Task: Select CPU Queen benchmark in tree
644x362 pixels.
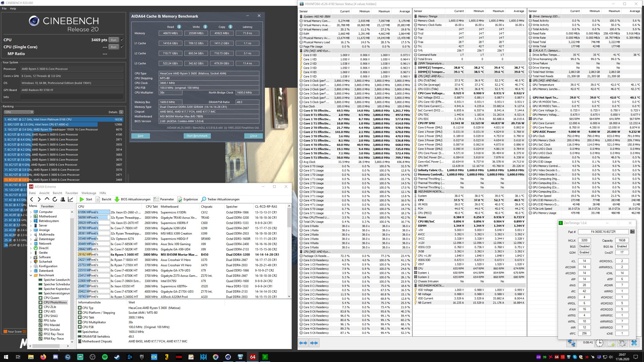Action: click(51, 298)
